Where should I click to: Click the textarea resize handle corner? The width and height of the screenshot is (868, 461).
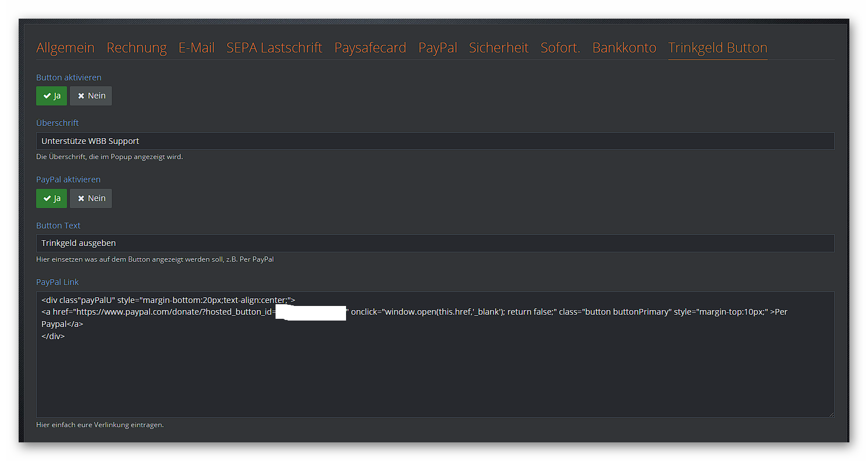coord(831,414)
